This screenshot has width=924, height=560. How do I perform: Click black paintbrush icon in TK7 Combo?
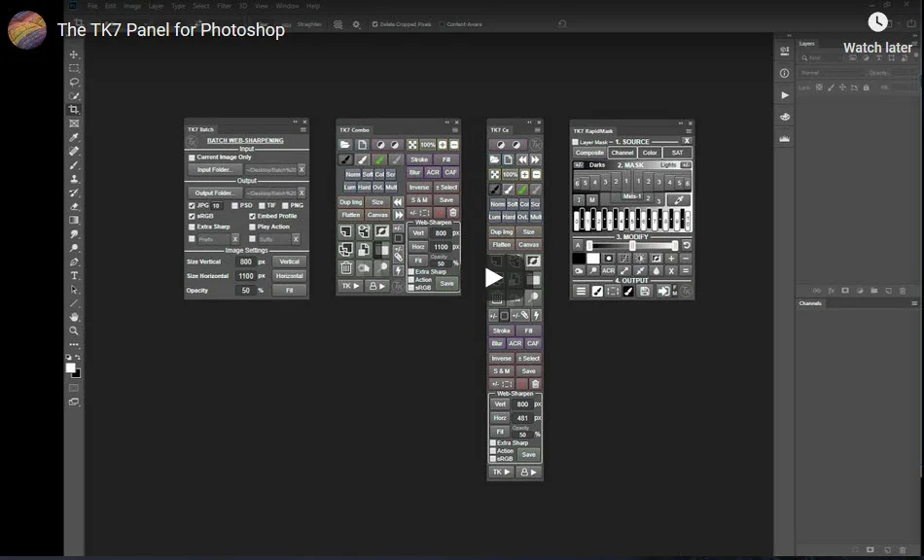click(x=345, y=159)
